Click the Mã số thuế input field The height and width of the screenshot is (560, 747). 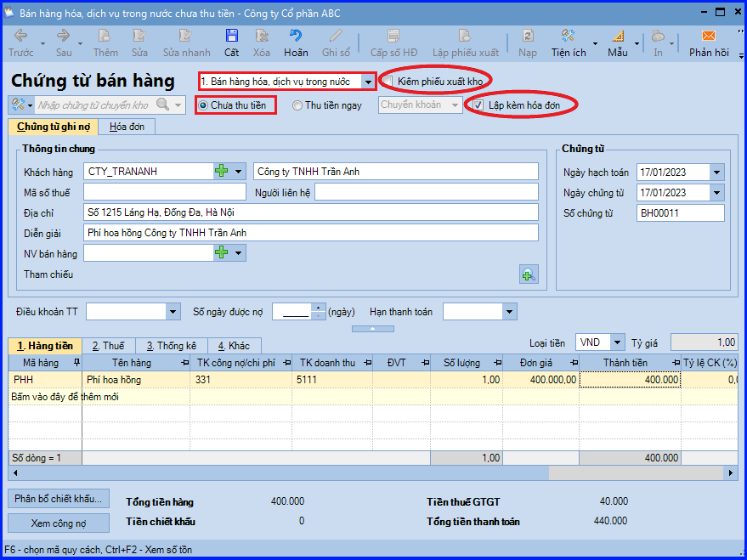[165, 192]
